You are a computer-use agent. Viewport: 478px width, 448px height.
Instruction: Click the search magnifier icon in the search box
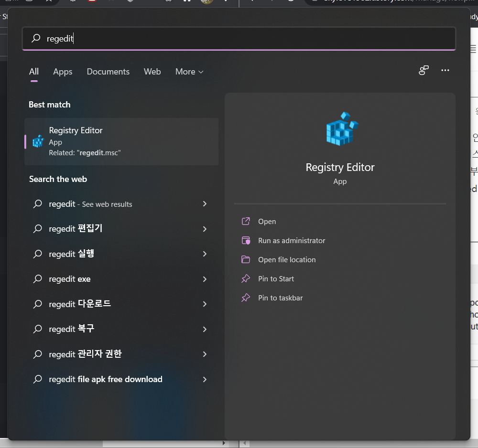click(x=36, y=38)
